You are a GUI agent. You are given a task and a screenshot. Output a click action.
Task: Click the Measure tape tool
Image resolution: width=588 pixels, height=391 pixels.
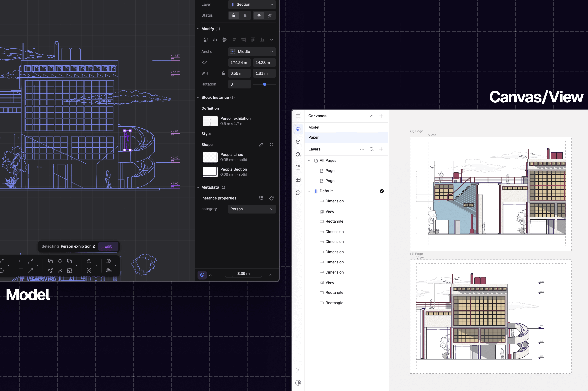(109, 271)
